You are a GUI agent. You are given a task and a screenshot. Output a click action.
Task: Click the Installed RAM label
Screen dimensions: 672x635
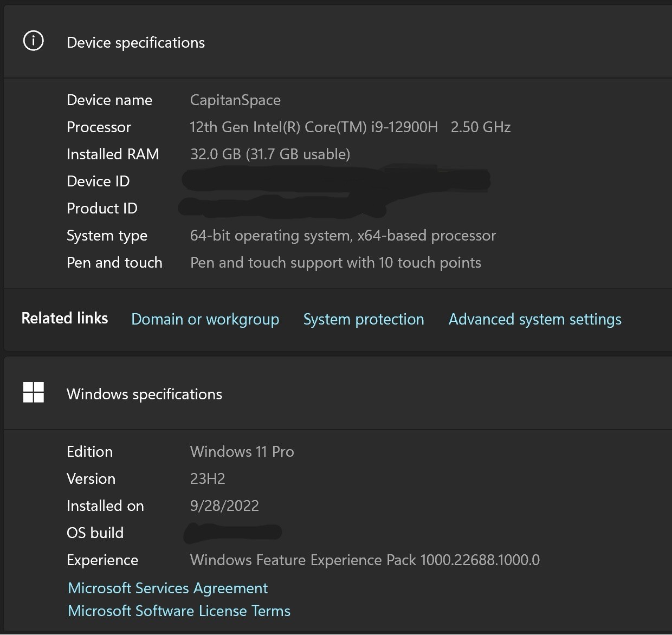[x=113, y=154]
